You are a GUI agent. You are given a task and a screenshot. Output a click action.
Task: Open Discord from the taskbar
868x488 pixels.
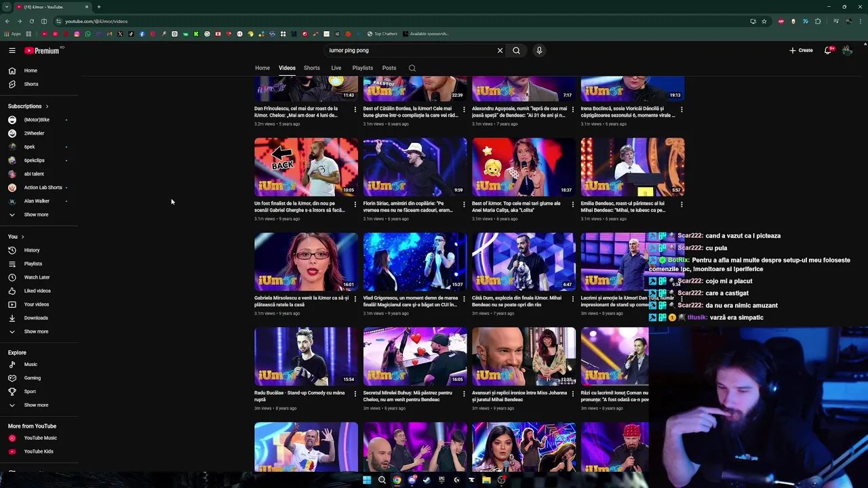412,480
